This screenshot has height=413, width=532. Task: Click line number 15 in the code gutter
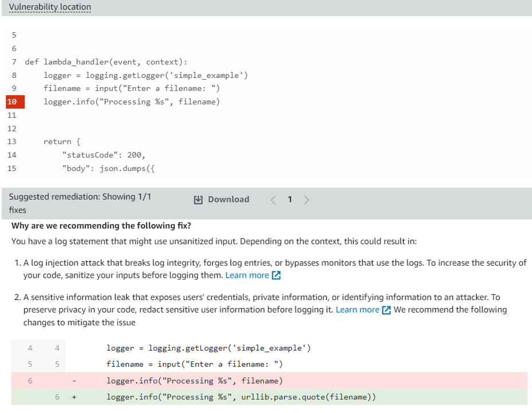coord(12,168)
